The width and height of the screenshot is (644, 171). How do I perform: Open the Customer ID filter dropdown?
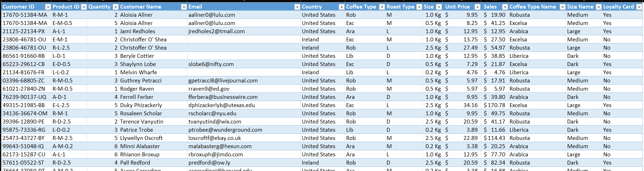48,7
